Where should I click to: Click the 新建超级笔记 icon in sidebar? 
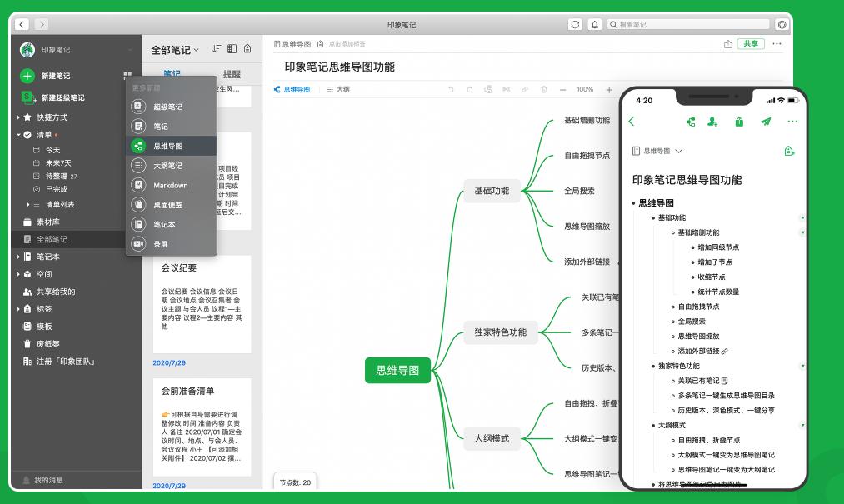tap(27, 97)
